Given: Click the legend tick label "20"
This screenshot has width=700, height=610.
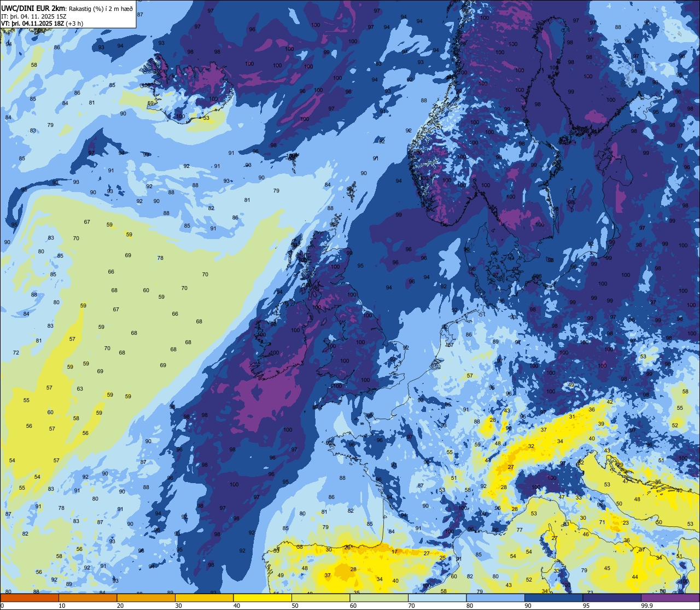Looking at the screenshot, I should click(x=120, y=606).
